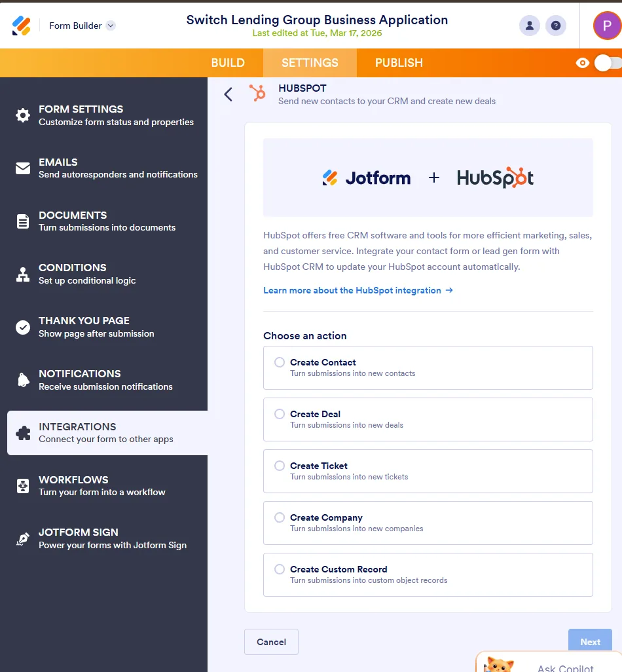The width and height of the screenshot is (622, 672).
Task: Click the Form Settings gear icon
Action: (23, 115)
